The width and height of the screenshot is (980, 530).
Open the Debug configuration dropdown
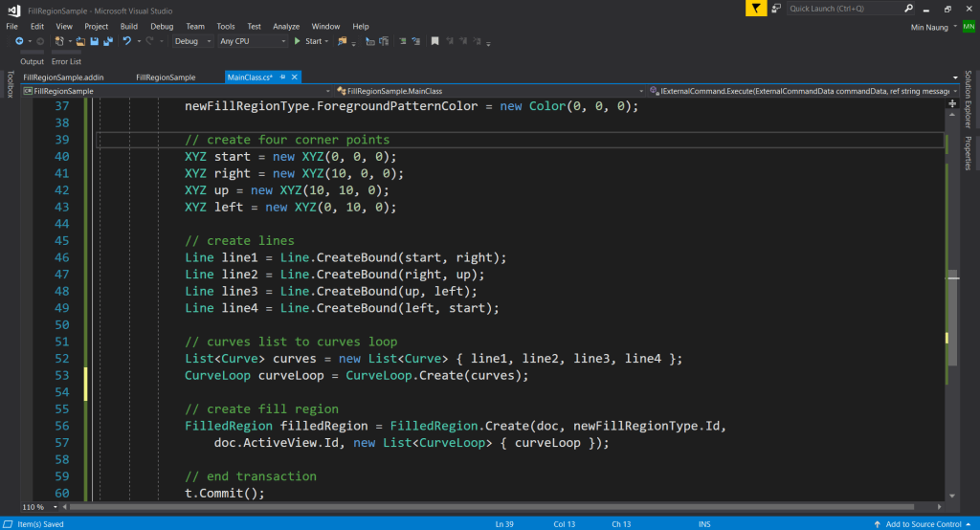coord(191,41)
